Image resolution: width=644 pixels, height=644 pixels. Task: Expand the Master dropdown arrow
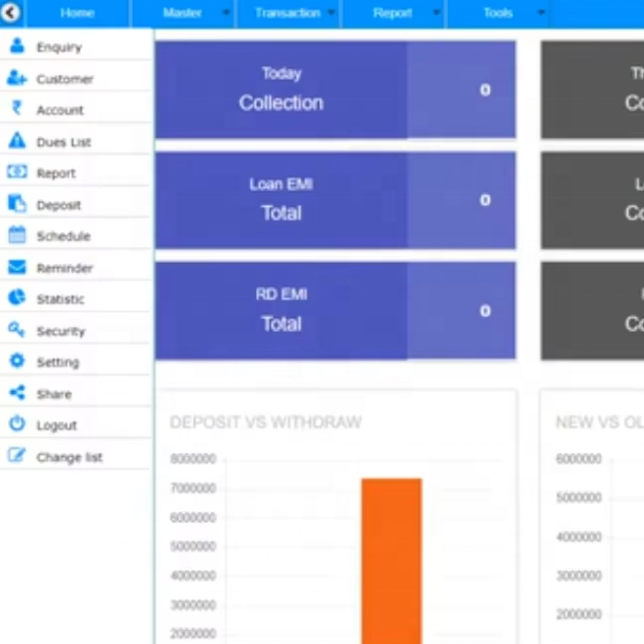pyautogui.click(x=225, y=13)
